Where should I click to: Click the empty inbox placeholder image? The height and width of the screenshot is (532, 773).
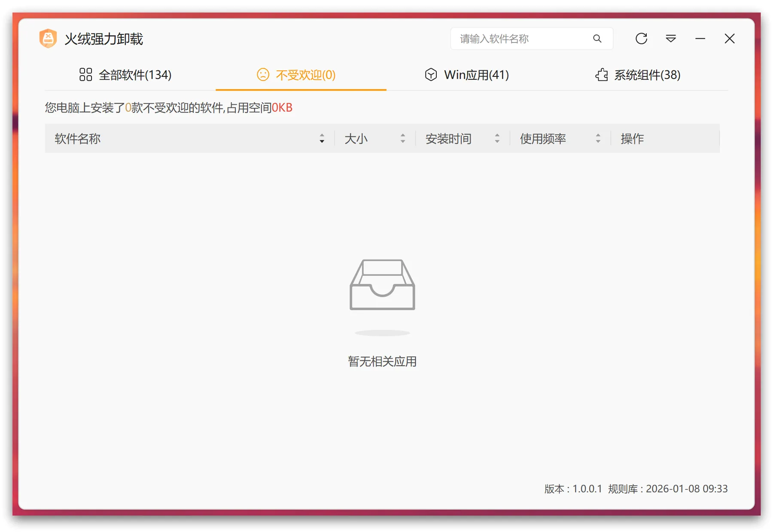(382, 285)
